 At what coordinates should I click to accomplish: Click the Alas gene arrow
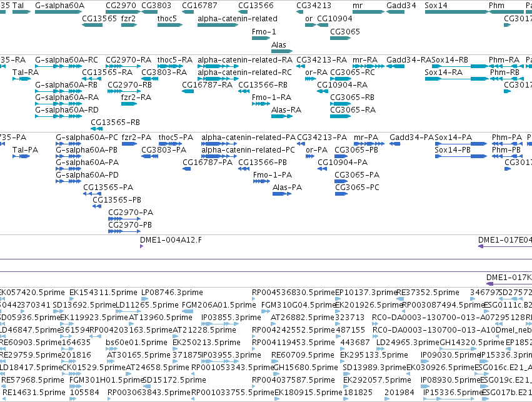pos(282,51)
